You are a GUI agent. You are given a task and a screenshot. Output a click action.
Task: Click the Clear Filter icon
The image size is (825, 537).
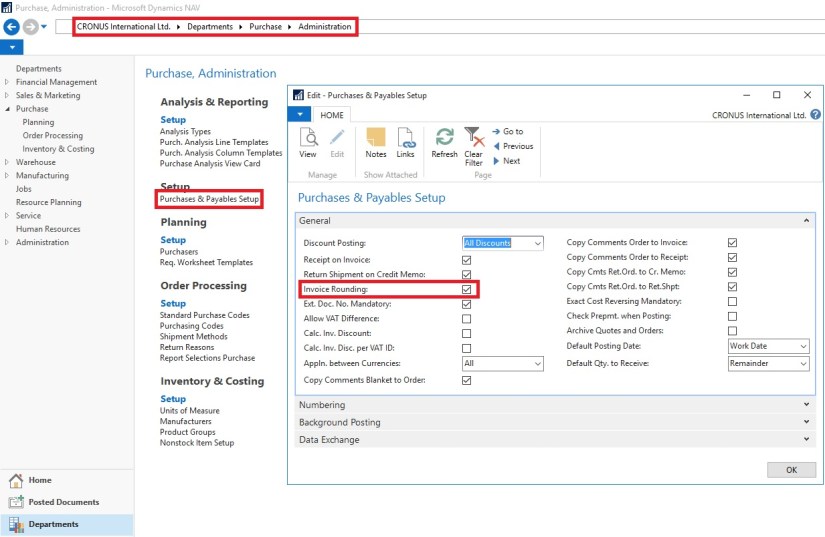coord(474,141)
